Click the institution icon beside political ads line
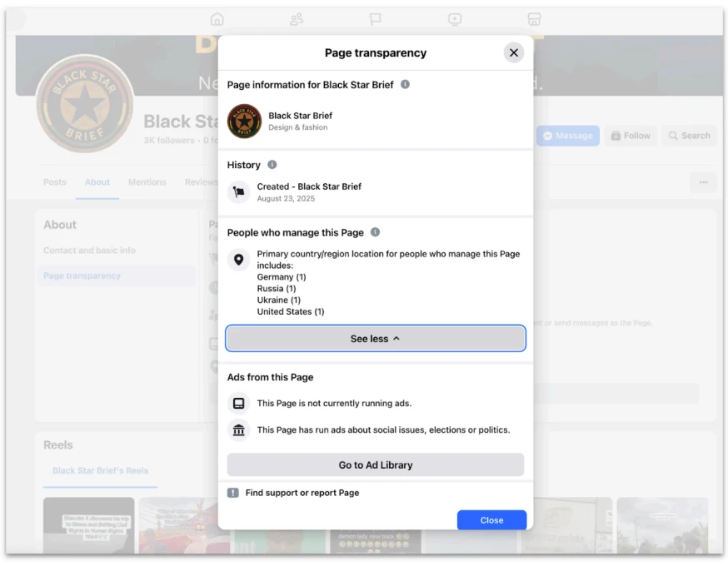Screen dimensions: 728x566 point(239,430)
